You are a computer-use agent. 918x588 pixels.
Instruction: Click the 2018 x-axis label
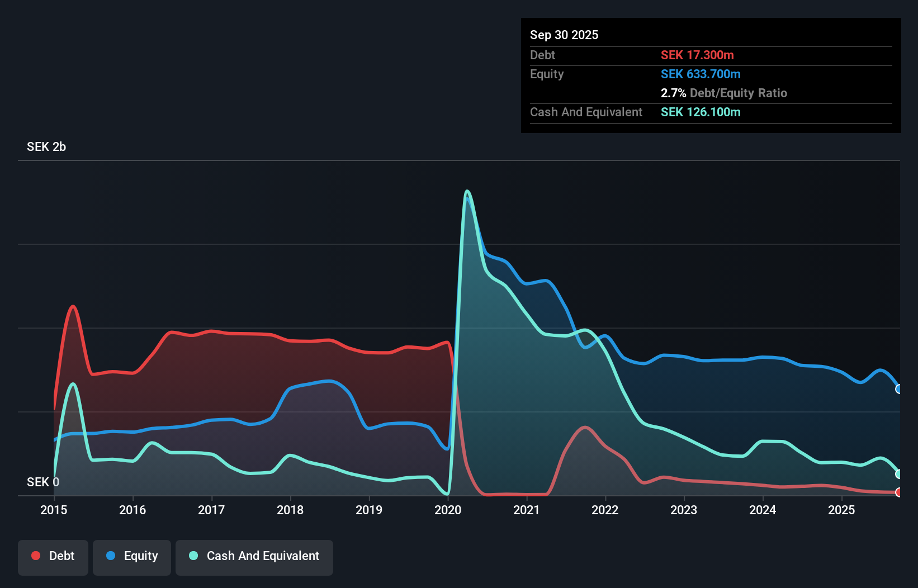point(290,510)
